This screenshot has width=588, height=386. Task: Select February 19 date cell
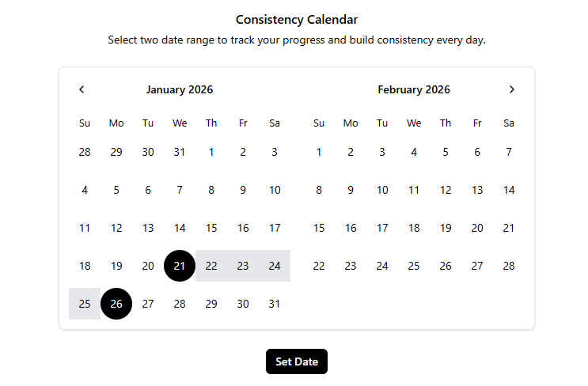click(x=446, y=228)
